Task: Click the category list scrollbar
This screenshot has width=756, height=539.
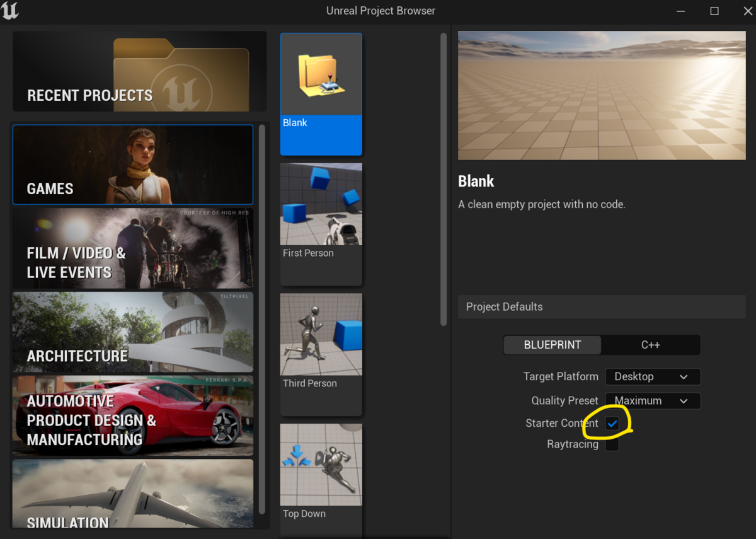Action: tap(262, 319)
